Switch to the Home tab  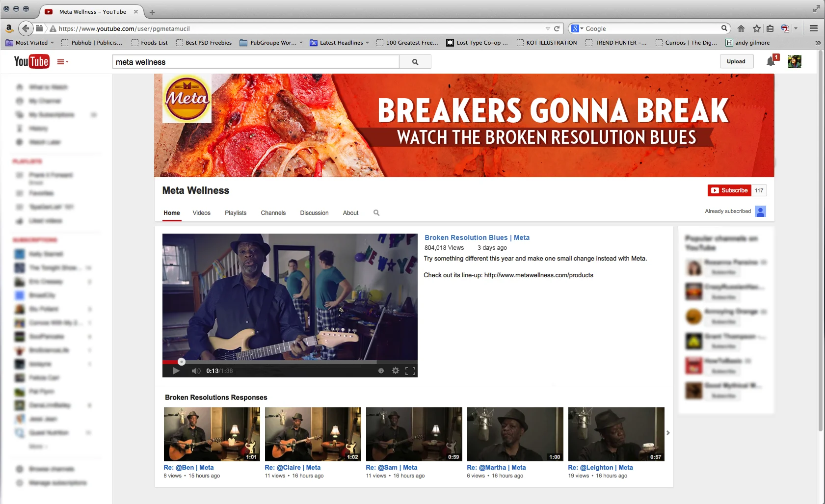click(x=172, y=213)
